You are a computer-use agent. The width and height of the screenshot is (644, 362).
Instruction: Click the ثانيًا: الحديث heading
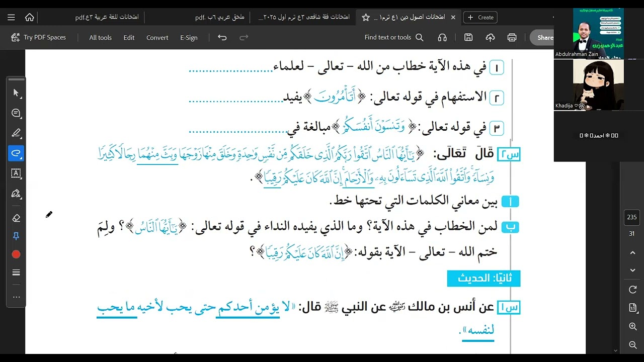(x=484, y=278)
